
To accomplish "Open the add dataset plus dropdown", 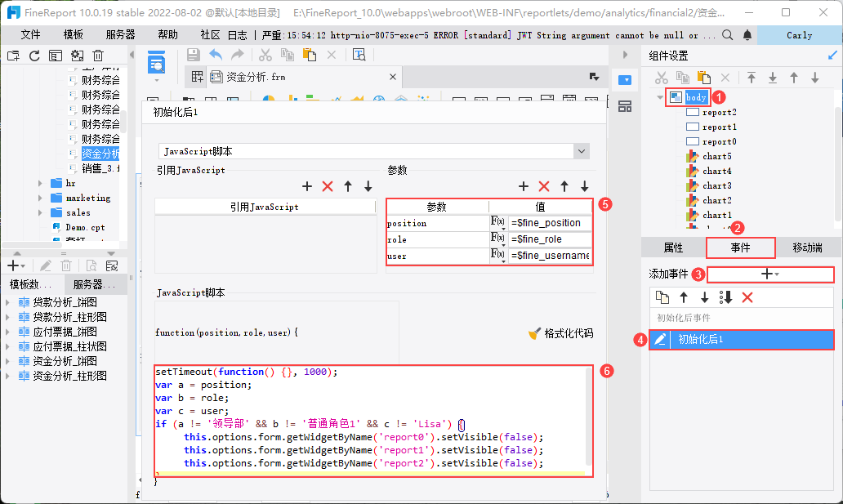I will (16, 265).
